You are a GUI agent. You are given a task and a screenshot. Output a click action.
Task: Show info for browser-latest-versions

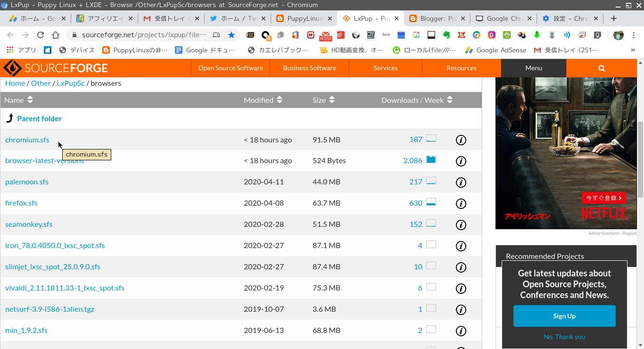461,161
